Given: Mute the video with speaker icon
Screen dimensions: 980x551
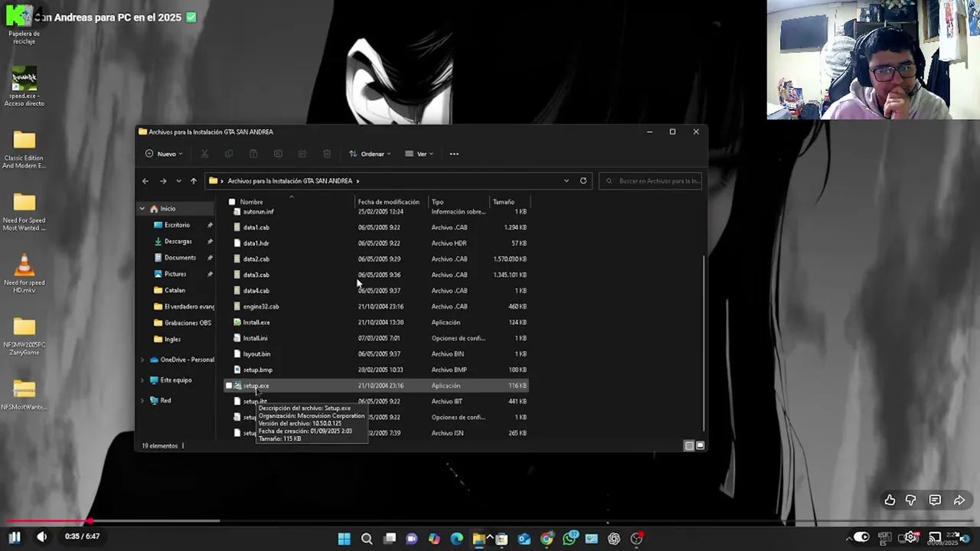Looking at the screenshot, I should tap(42, 537).
